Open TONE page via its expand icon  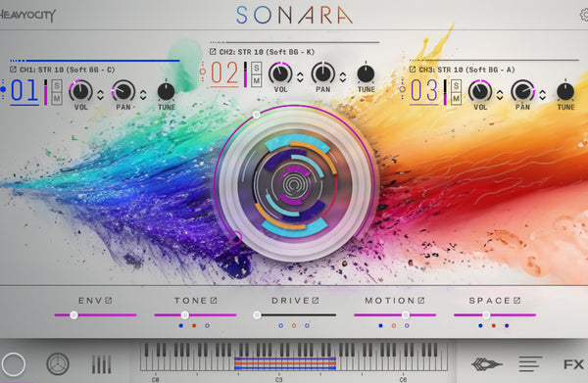214,300
